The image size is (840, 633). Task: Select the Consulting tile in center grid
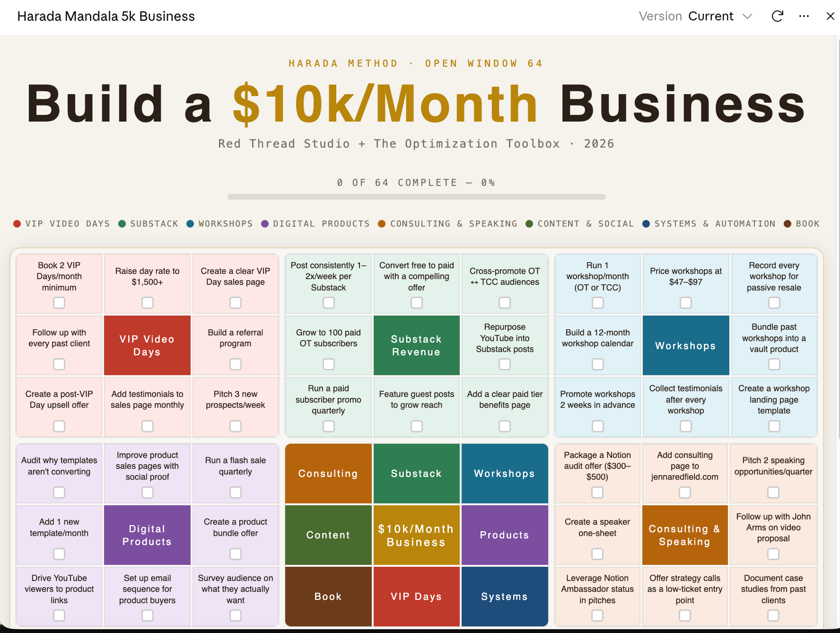coord(328,474)
